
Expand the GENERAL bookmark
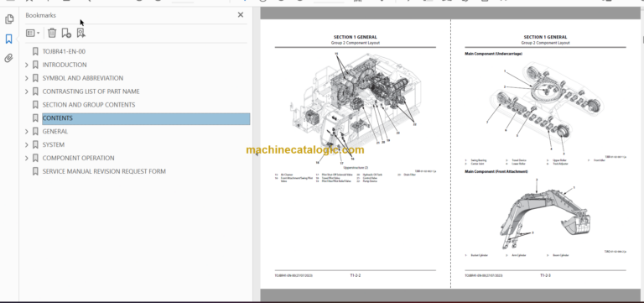pyautogui.click(x=27, y=132)
